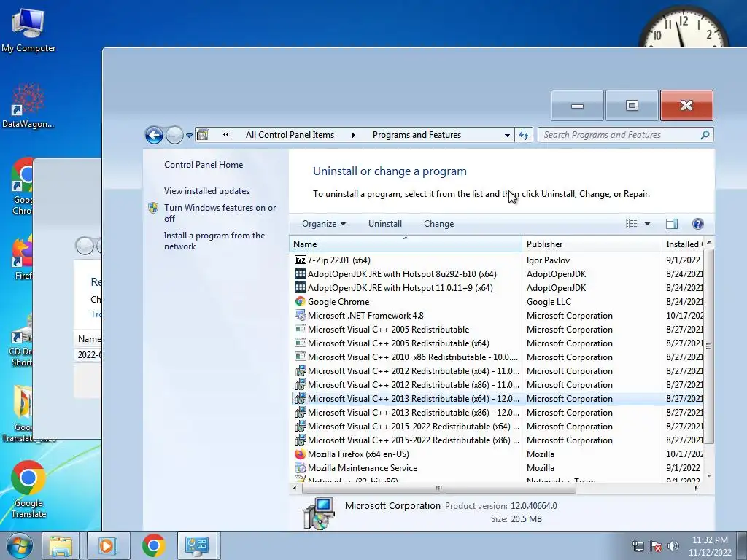Click the Refresh address bar button

[x=524, y=135]
